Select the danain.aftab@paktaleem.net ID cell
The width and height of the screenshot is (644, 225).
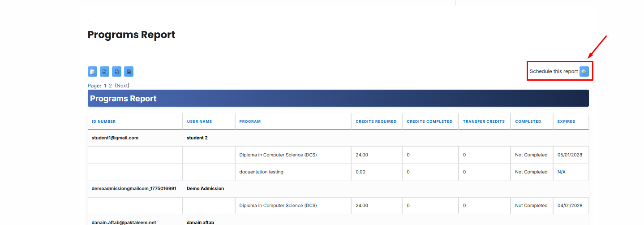pos(124,222)
